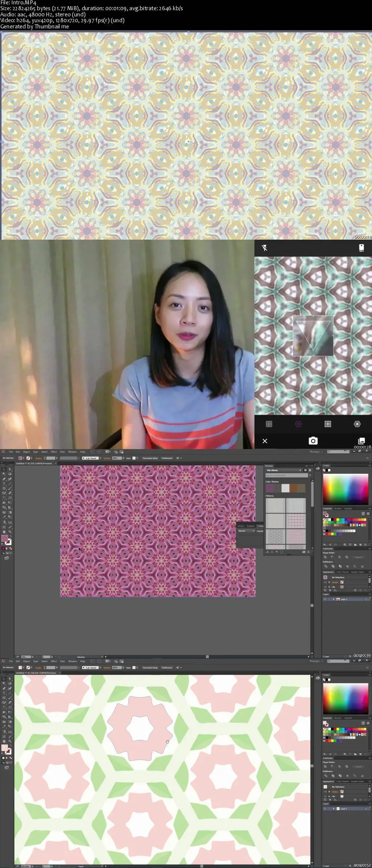Viewport: 372px width, 868px height.
Task: Expand Stroke attribute in Appearance, pink-pattern frame
Action: 329,582
